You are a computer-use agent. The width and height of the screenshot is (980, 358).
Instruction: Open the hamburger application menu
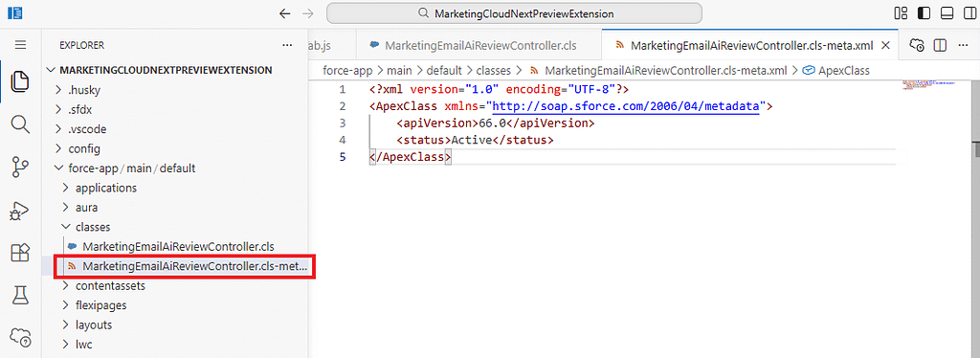[x=20, y=45]
